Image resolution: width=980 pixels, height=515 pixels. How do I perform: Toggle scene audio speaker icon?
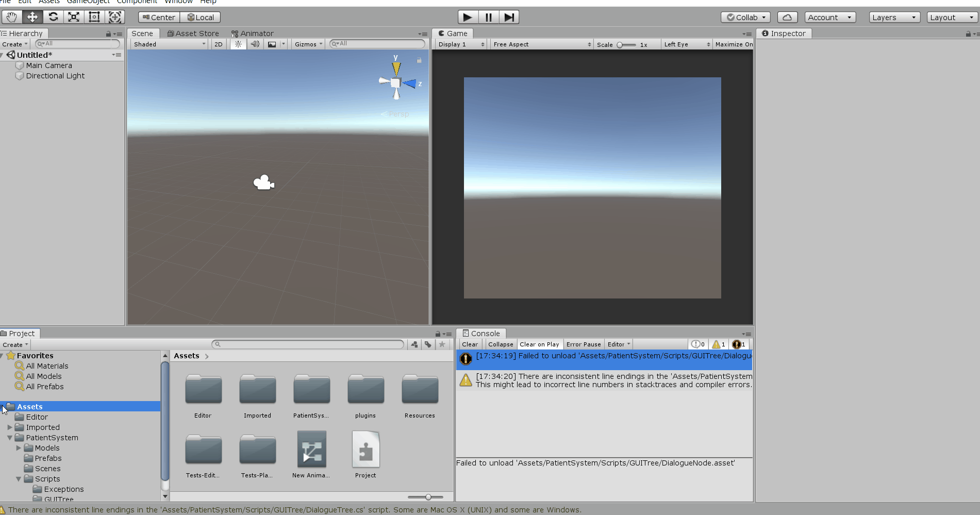255,44
